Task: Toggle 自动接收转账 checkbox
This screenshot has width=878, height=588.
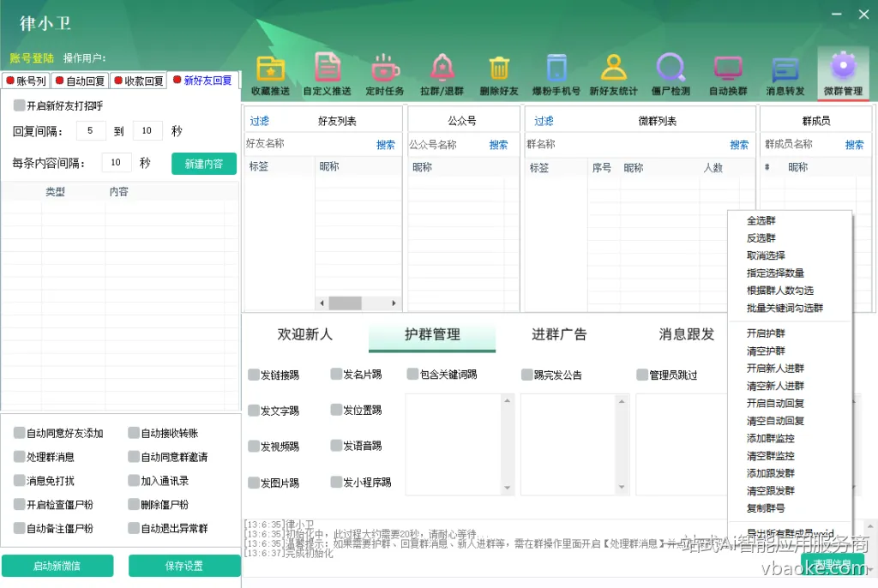Action: 133,432
